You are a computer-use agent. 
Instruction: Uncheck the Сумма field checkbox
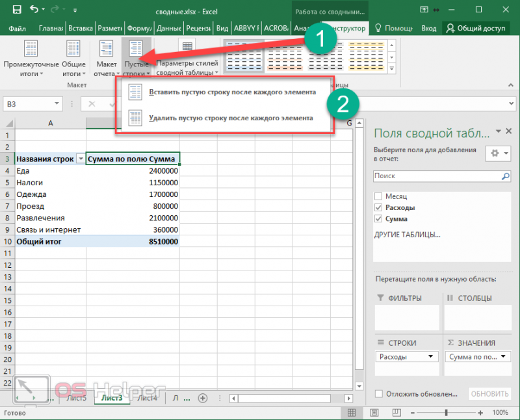(x=378, y=218)
